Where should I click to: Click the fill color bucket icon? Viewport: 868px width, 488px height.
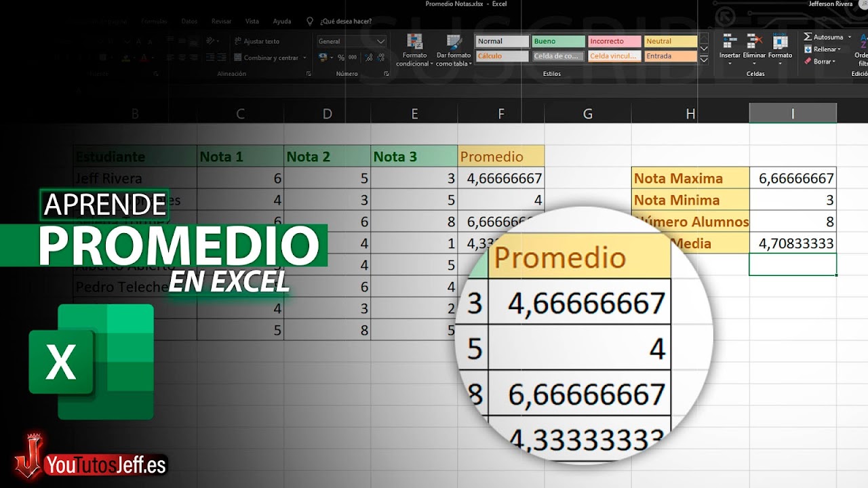tap(126, 58)
